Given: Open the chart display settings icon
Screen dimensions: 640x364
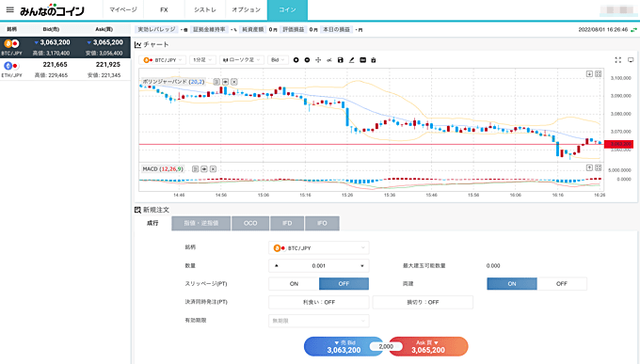Looking at the screenshot, I should 362,60.
